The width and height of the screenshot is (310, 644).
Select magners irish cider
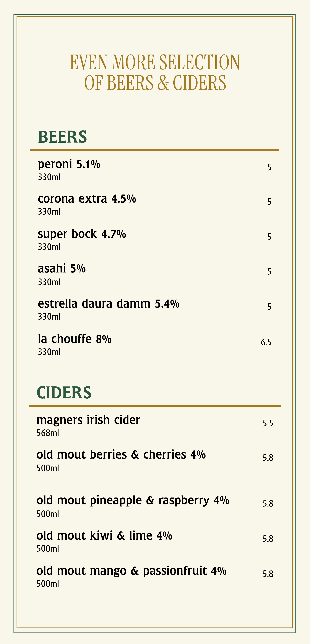(88, 420)
